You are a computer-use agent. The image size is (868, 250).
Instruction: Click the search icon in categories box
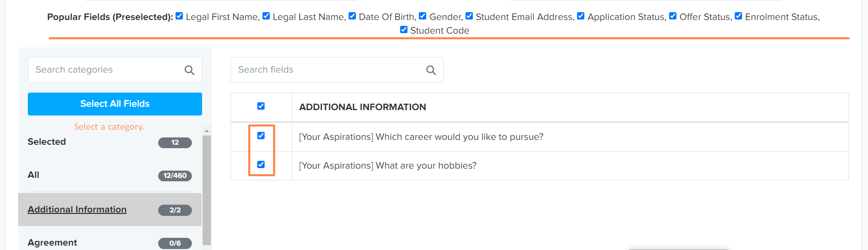click(189, 70)
